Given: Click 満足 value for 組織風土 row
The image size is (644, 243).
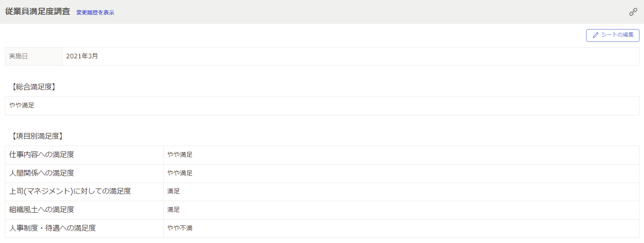Looking at the screenshot, I should pyautogui.click(x=174, y=210).
